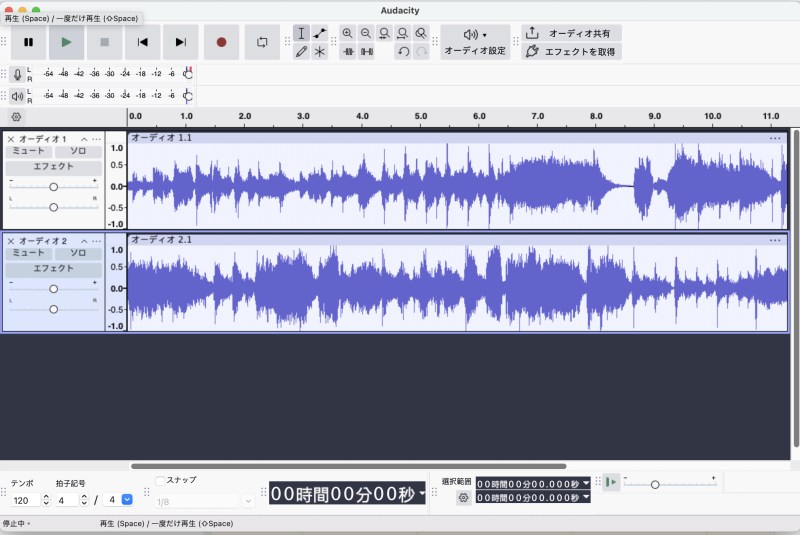
Task: Click the エフェクトを取得 button
Action: pyautogui.click(x=571, y=52)
